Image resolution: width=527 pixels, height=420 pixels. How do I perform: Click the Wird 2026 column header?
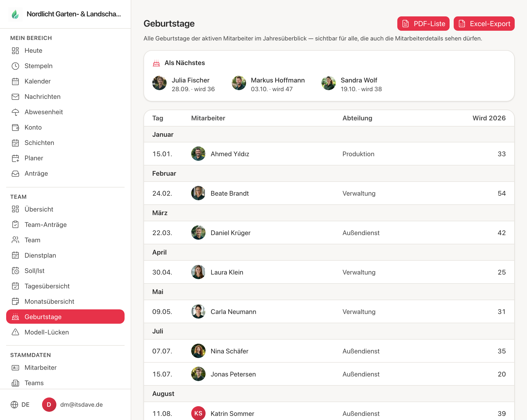point(489,118)
